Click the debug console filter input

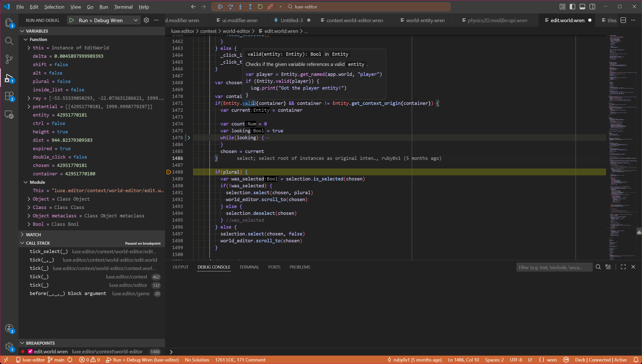click(554, 267)
